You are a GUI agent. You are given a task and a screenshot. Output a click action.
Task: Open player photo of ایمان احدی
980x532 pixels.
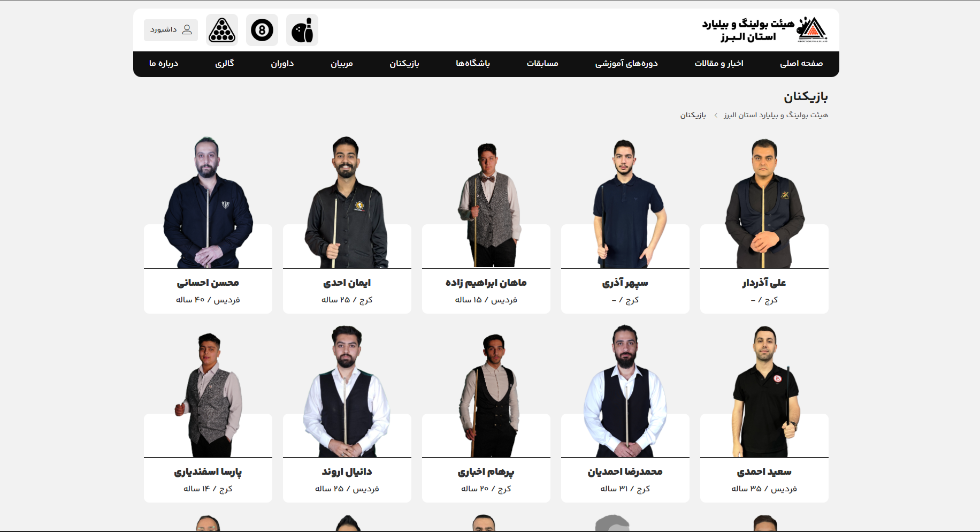tap(347, 202)
